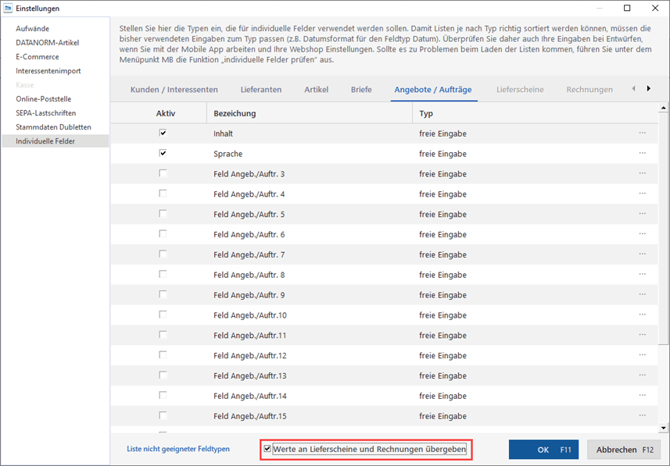
Task: Click the three dots for Feld Angeb./Auftr. 3
Action: coord(642,174)
